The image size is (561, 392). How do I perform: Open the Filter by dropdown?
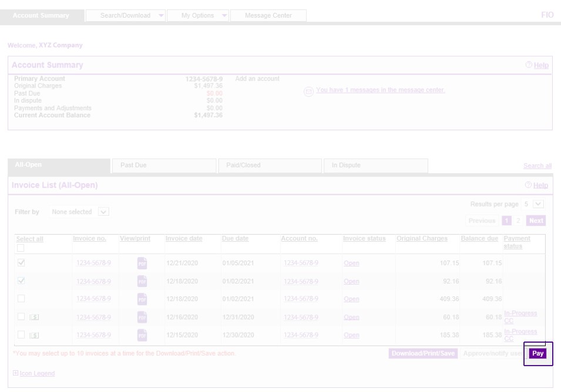(x=103, y=211)
